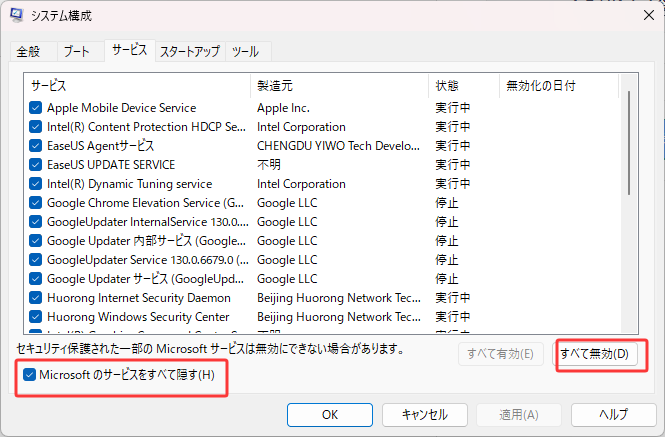Toggle Intel(R) Content Protection HDCP checkbox
The height and width of the screenshot is (437, 665).
tap(36, 127)
